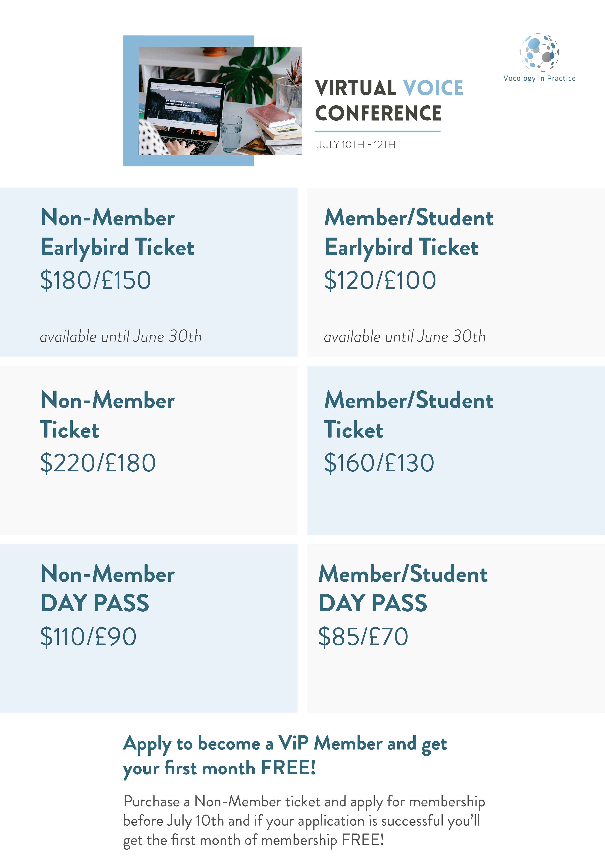Click 'Apply to become a ViP Member' headline
Image resolution: width=605 pixels, height=868 pixels.
[x=285, y=755]
